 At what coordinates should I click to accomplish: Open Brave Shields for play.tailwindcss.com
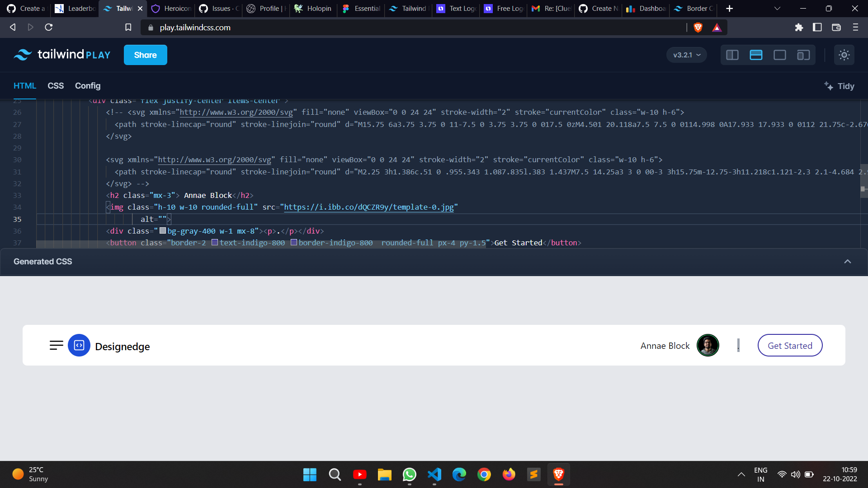(698, 28)
